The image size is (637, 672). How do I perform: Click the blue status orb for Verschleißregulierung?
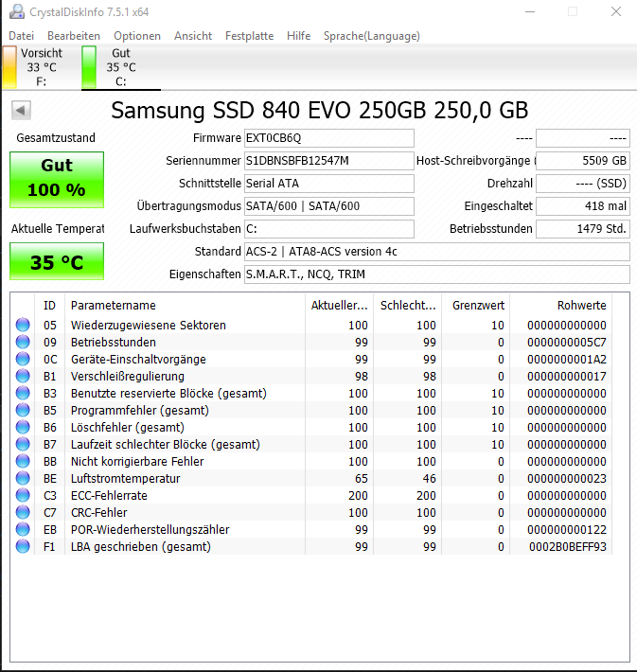[23, 376]
